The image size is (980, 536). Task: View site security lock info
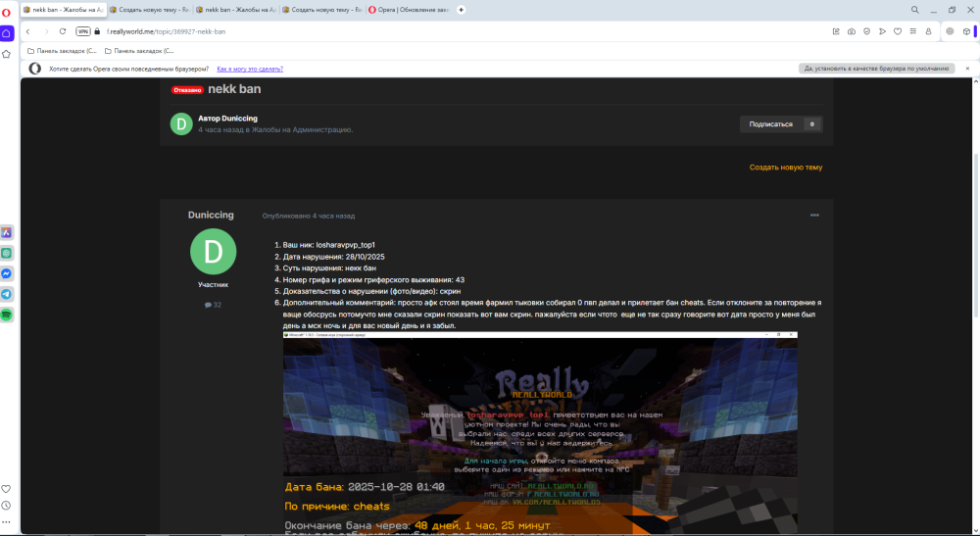97,31
